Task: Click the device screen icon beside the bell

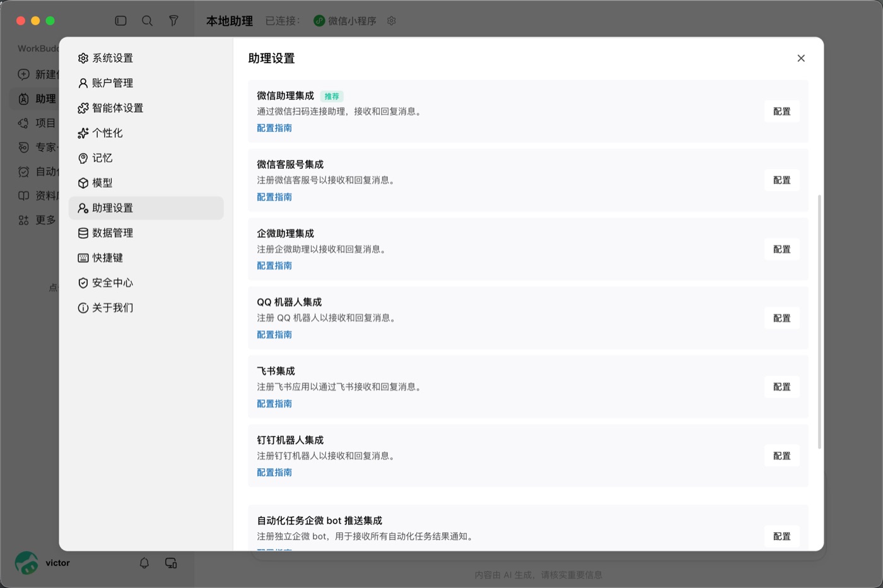Action: 171,563
